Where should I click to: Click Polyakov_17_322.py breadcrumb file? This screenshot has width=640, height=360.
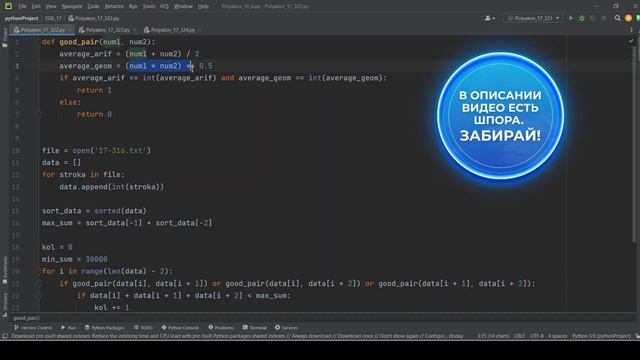[x=93, y=18]
